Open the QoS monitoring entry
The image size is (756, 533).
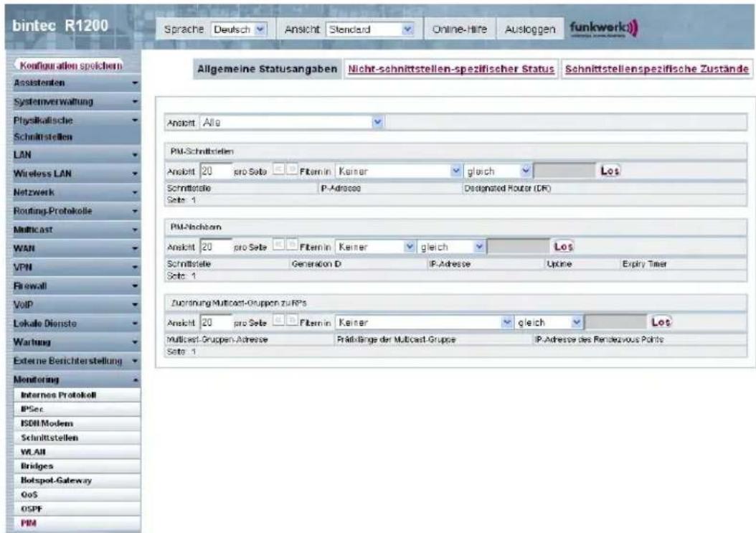(77, 495)
